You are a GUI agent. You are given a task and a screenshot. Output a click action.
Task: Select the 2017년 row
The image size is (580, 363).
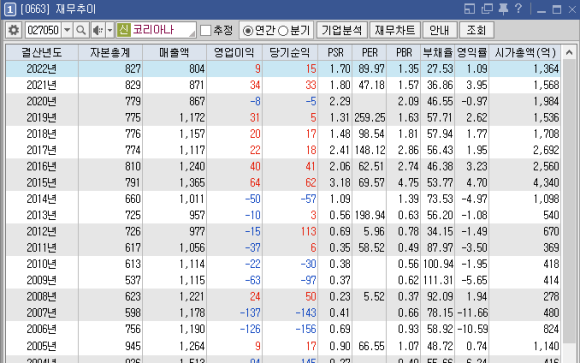(283, 150)
